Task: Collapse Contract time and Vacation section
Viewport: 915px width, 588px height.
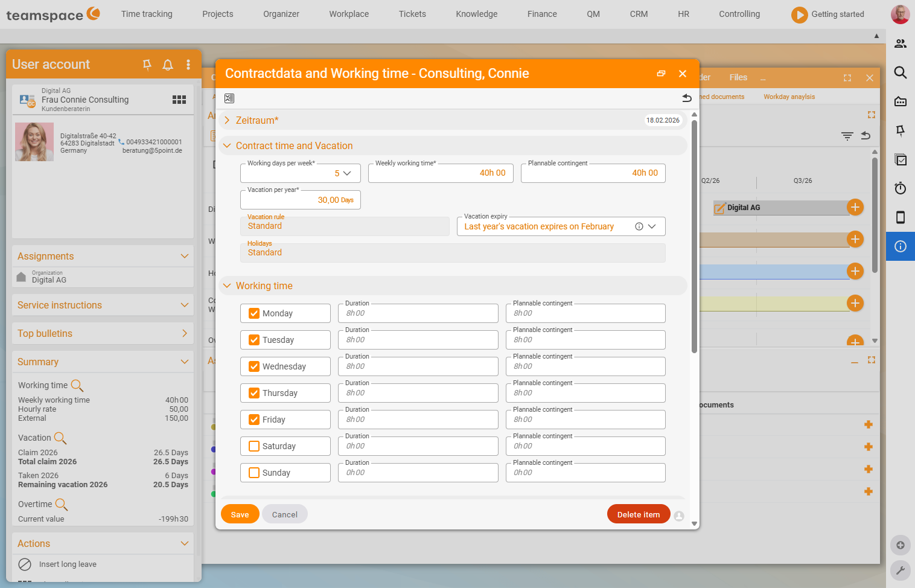Action: [x=227, y=145]
